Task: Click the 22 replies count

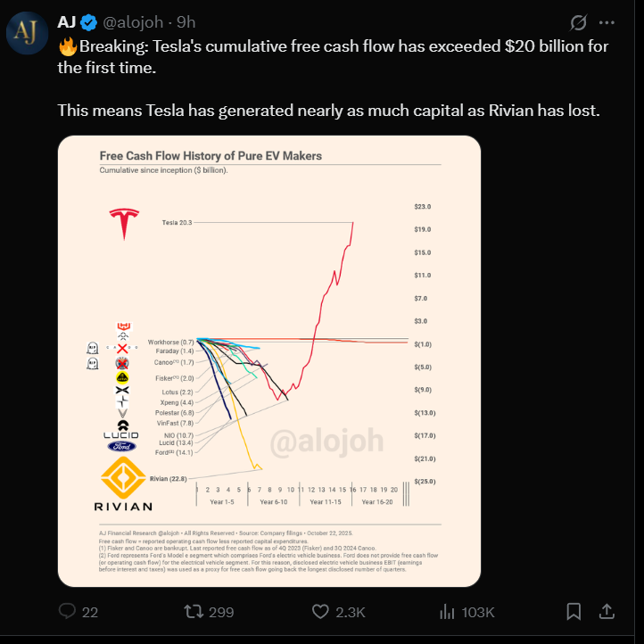Action: click(89, 612)
